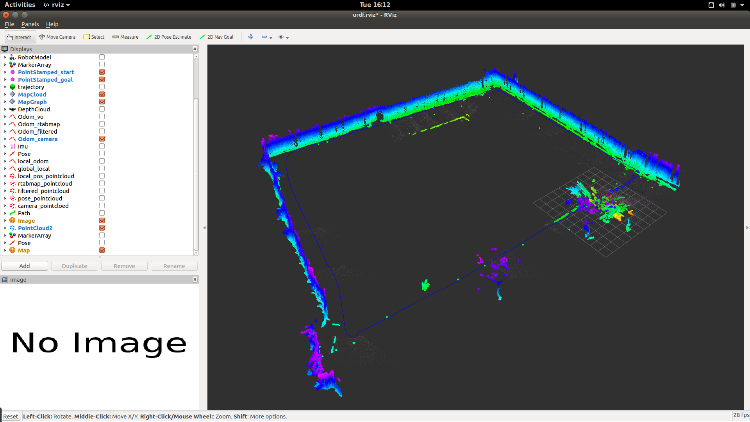Screen dimensions: 750x422
Task: Enable the RobotModel display checkbox
Action: coord(102,57)
